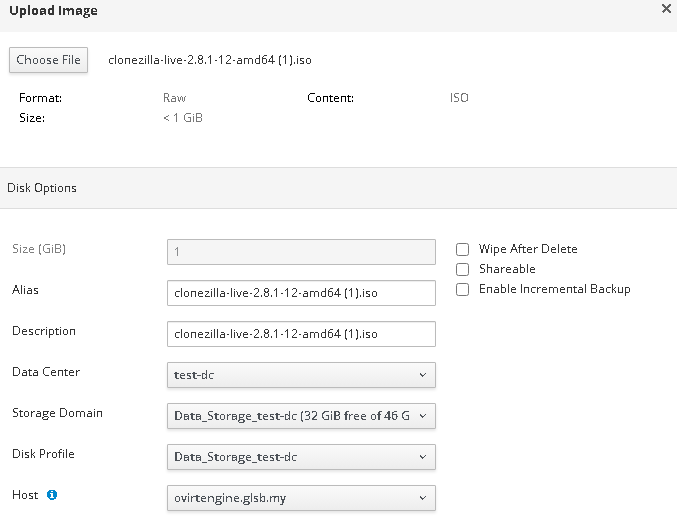The width and height of the screenshot is (677, 529).
Task: Click inside the Alias text field
Action: (300, 293)
